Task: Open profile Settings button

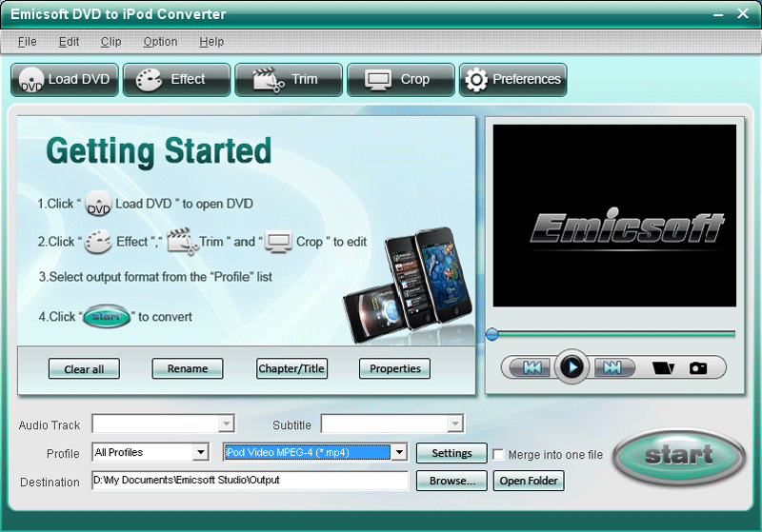Action: (x=451, y=453)
